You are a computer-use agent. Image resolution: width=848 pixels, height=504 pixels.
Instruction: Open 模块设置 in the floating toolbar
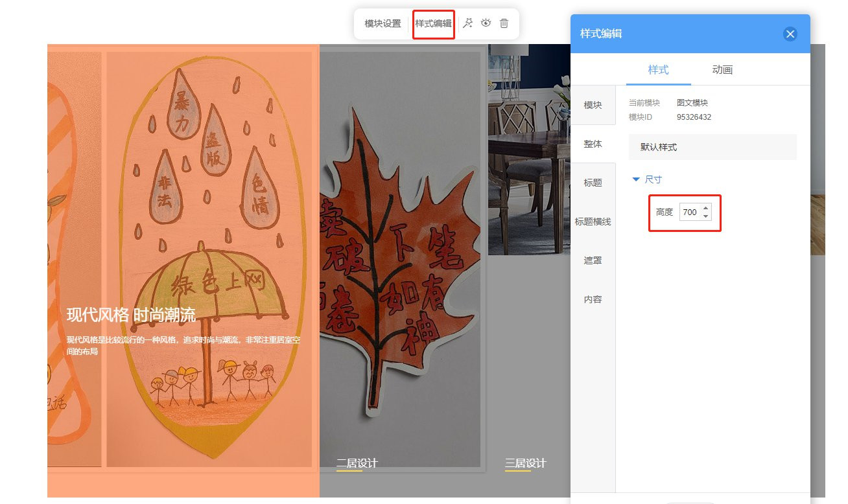[x=383, y=23]
